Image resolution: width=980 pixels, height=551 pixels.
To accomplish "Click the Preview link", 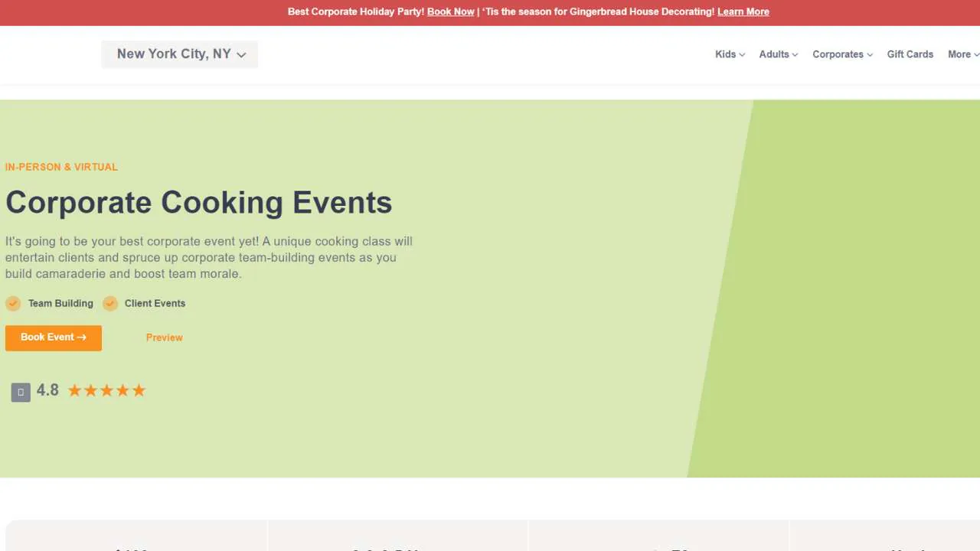I will [165, 337].
